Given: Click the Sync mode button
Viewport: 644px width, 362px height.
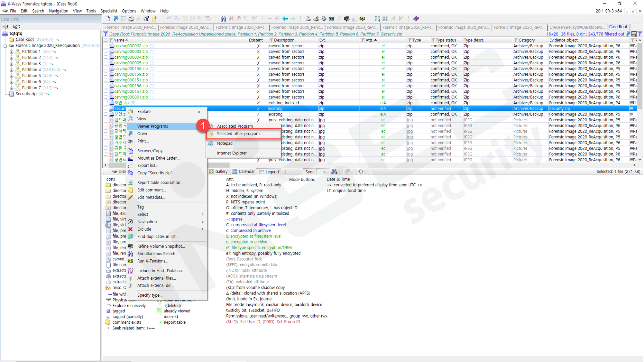Looking at the screenshot, I should point(309,172).
